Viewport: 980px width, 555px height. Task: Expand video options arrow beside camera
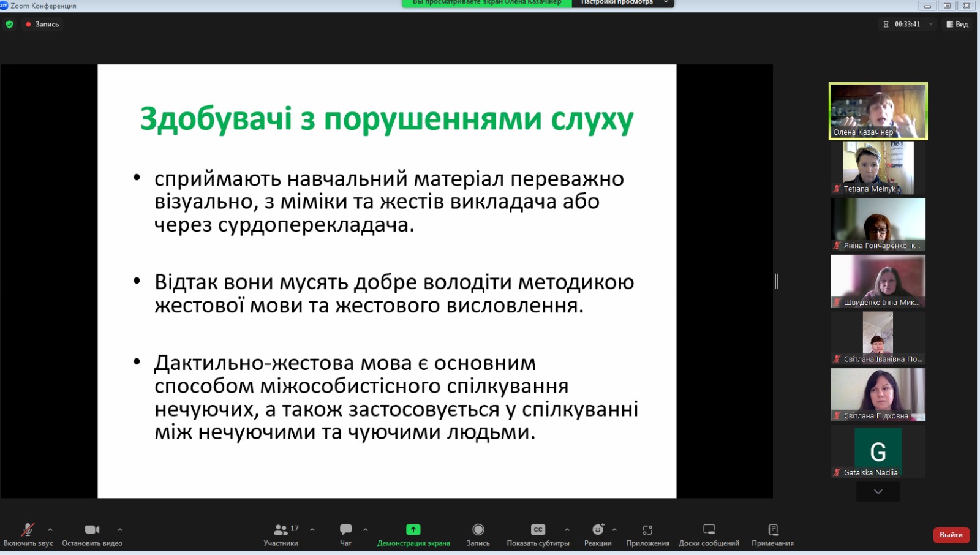pyautogui.click(x=120, y=529)
